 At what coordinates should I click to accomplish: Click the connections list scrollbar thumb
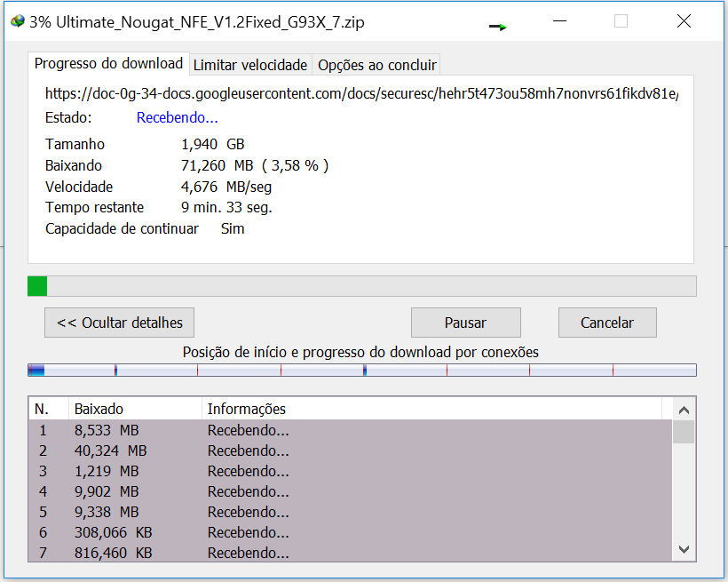(684, 432)
